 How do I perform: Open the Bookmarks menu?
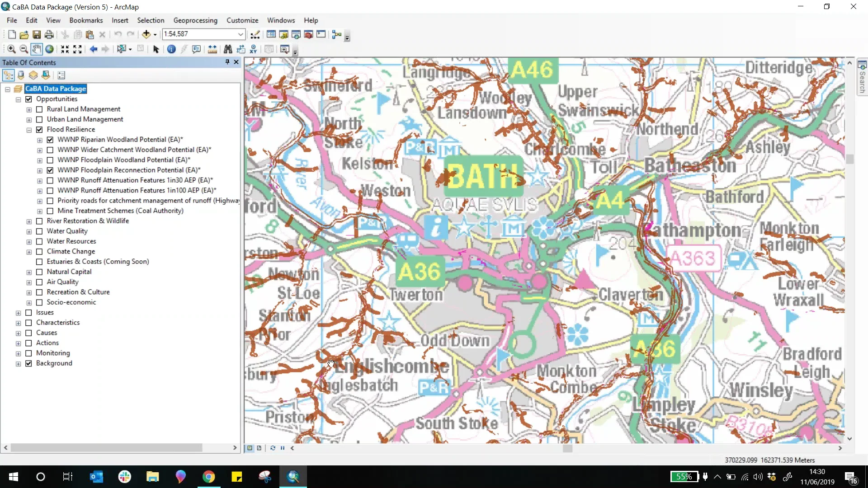coord(86,20)
